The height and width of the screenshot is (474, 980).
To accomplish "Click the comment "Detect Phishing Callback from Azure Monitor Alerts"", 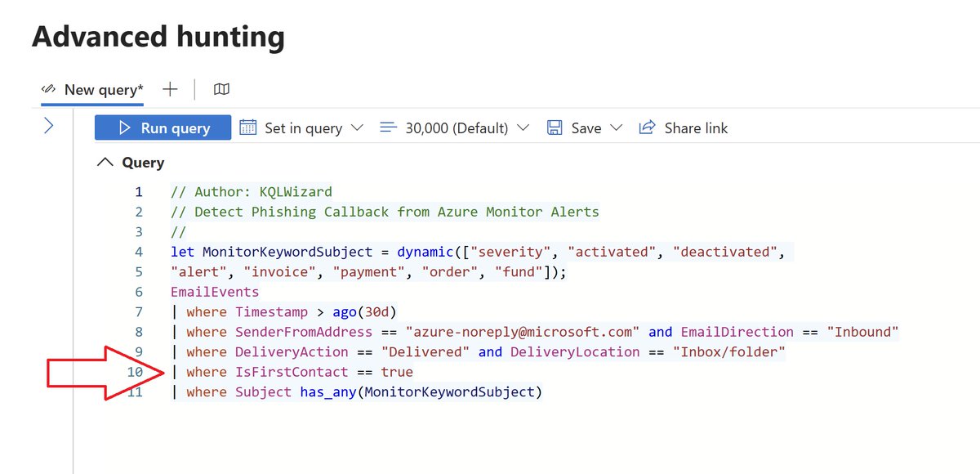I will (397, 212).
